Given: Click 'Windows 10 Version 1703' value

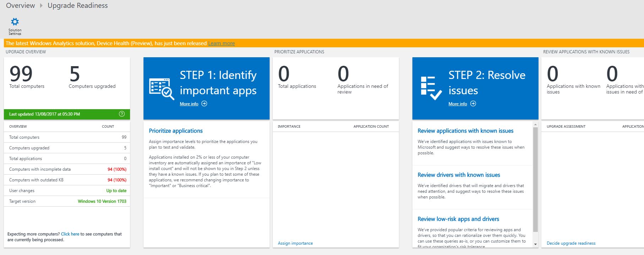Looking at the screenshot, I should 102,201.
